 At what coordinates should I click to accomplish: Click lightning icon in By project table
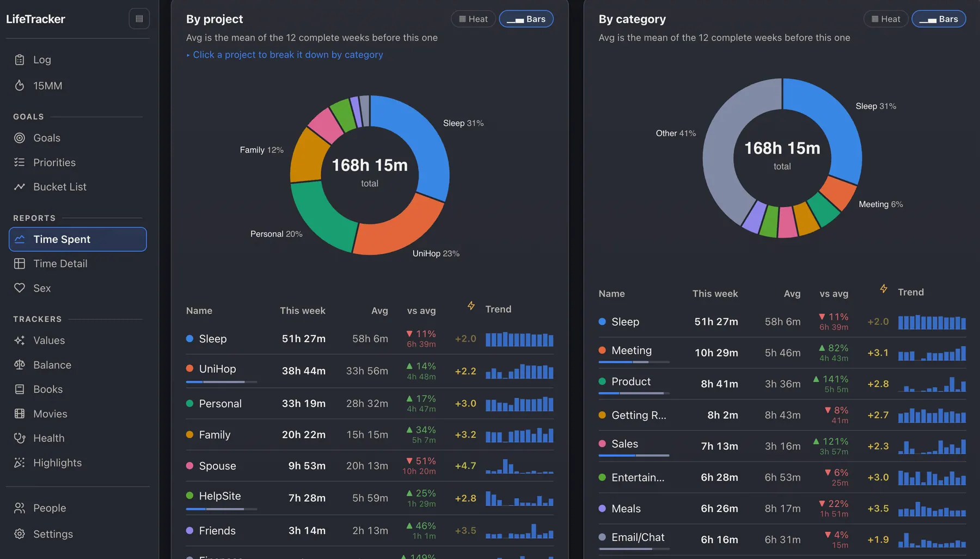pos(471,306)
